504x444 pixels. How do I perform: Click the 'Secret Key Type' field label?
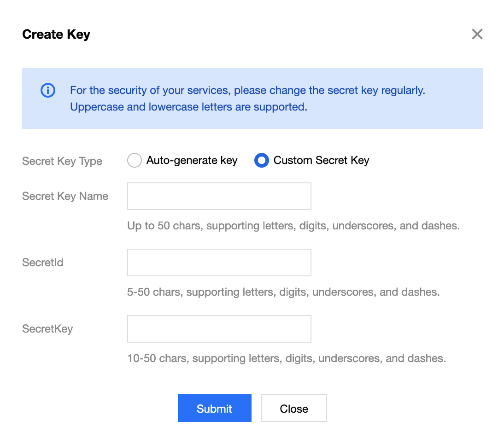click(x=62, y=161)
